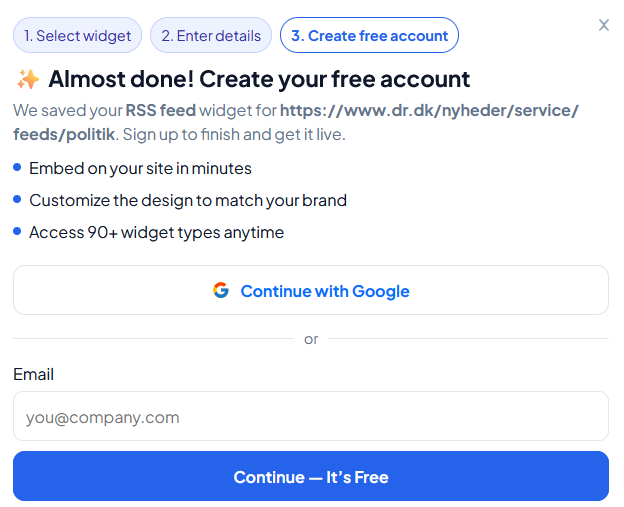Click the bullet dot before 'Customize the design'
The image size is (624, 507).
point(18,200)
